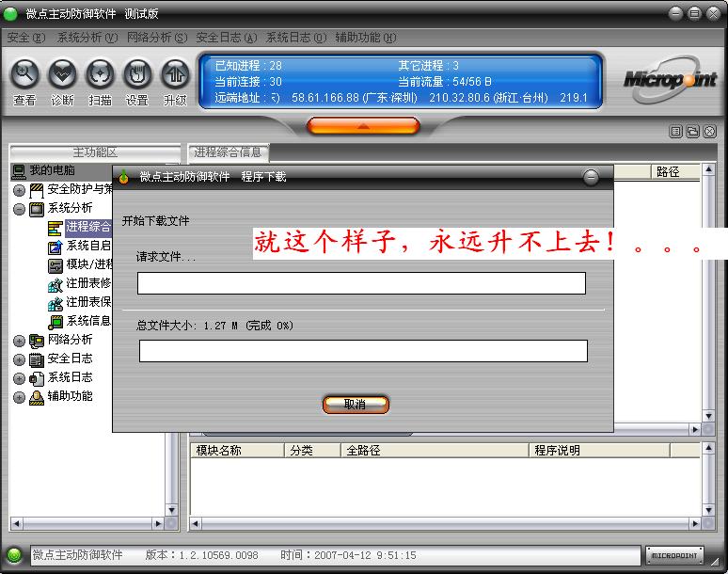Select the 系统自启 tree item icon
Screen dimensions: 728x574
55,247
